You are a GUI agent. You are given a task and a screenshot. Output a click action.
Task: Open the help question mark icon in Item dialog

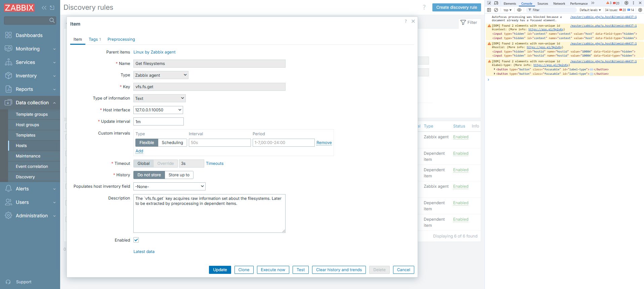pyautogui.click(x=405, y=21)
